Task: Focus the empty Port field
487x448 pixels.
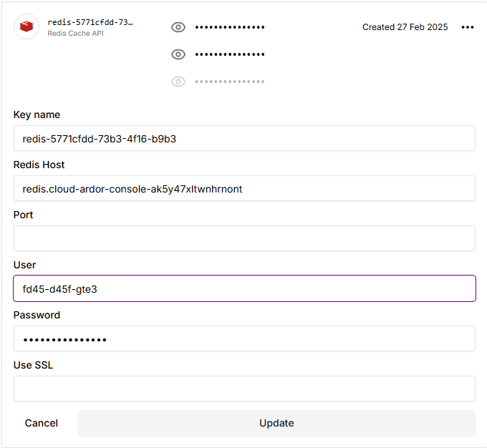Action: (244, 238)
